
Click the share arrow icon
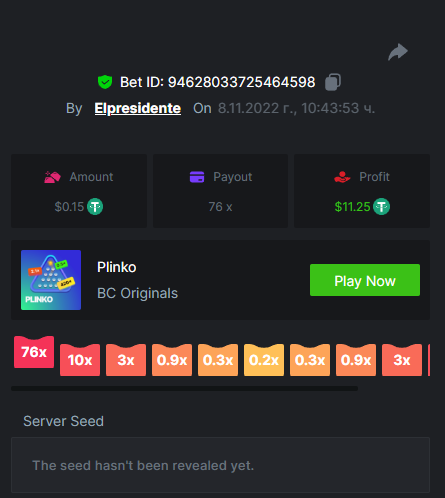398,52
